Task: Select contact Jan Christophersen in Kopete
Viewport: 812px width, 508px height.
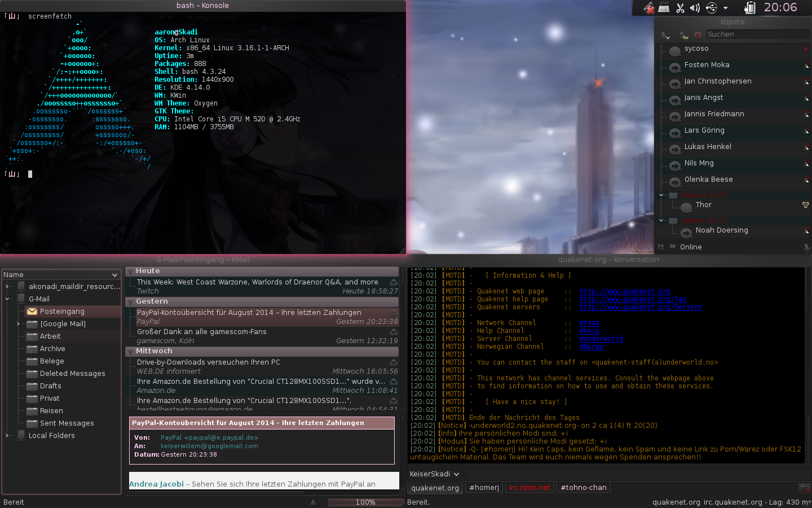Action: 718,81
